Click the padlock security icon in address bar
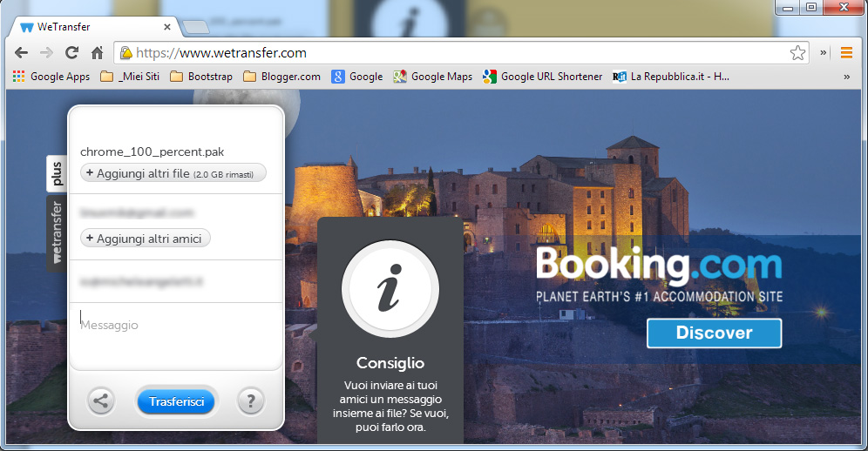This screenshot has height=451, width=868. pos(126,53)
